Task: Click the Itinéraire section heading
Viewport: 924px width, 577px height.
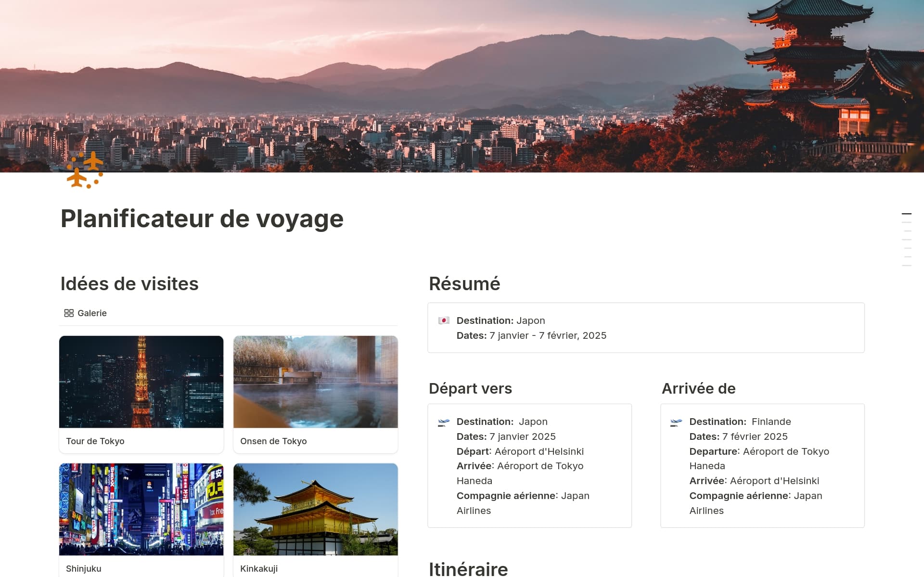Action: point(468,569)
